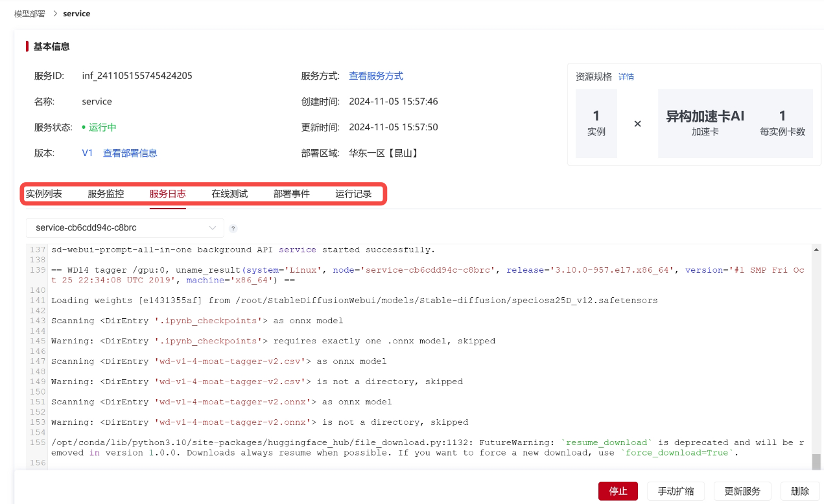This screenshot has height=504, width=824.
Task: Open the 查看部署信息 link
Action: point(130,154)
